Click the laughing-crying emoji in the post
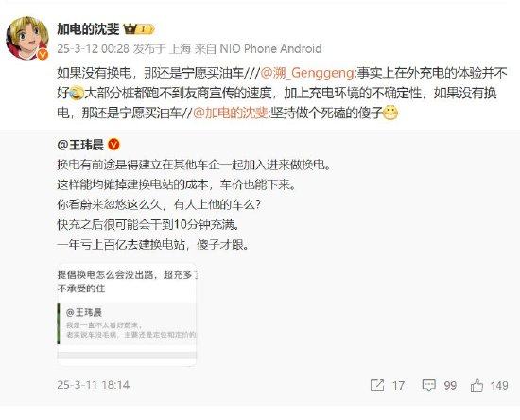Screen dimensions: 520x420 pyautogui.click(x=77, y=94)
